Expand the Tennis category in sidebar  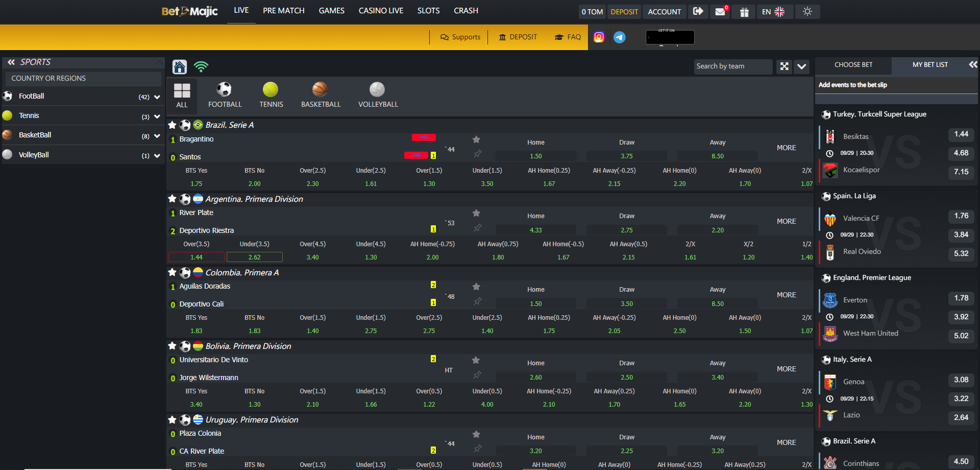[x=157, y=116]
